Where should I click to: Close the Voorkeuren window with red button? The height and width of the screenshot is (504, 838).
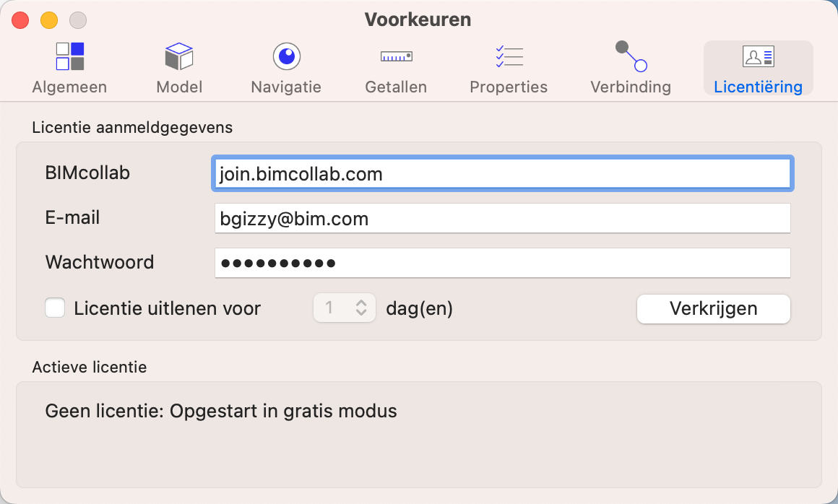click(x=20, y=20)
